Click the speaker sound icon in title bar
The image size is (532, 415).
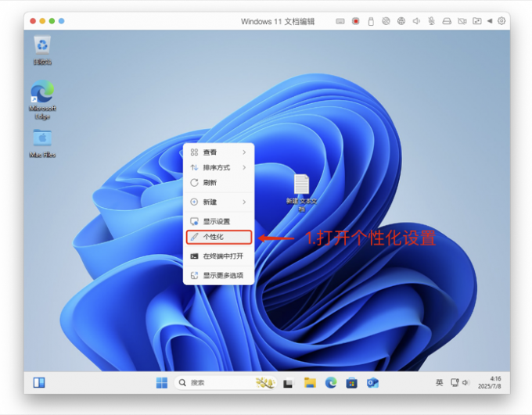coord(416,21)
